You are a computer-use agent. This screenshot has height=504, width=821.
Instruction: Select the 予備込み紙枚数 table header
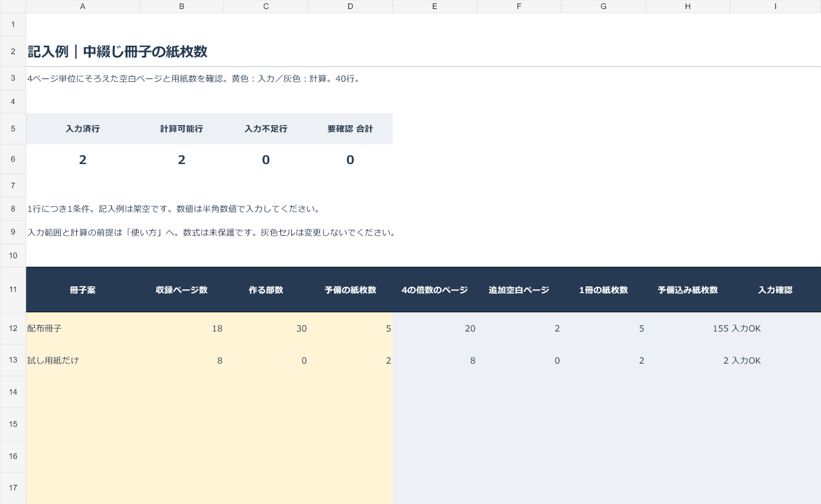coord(688,290)
